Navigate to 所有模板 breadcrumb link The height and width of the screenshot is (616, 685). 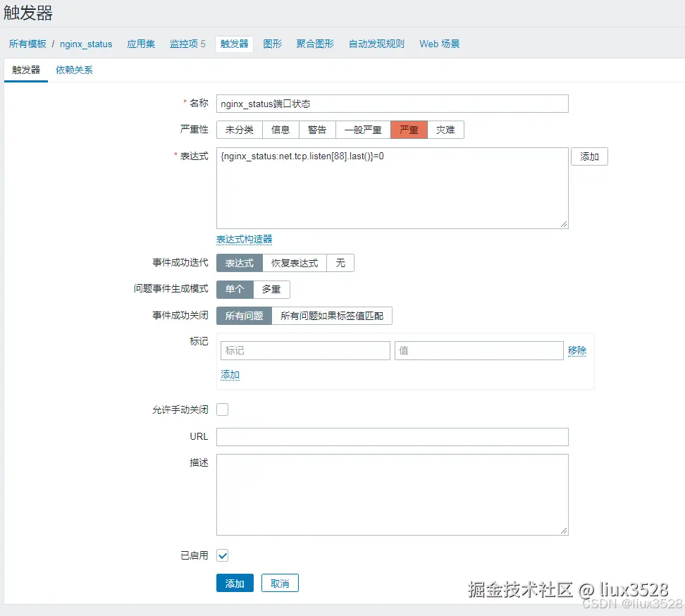[27, 43]
